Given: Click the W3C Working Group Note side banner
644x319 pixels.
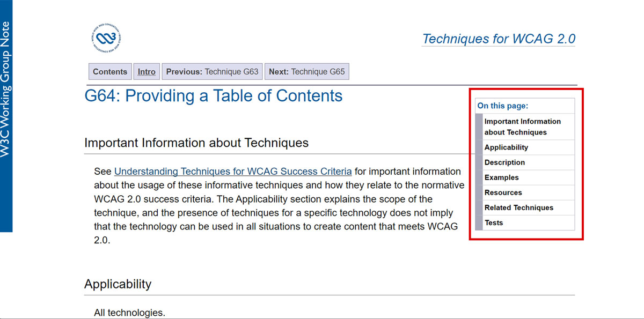Looking at the screenshot, I should pyautogui.click(x=6, y=89).
